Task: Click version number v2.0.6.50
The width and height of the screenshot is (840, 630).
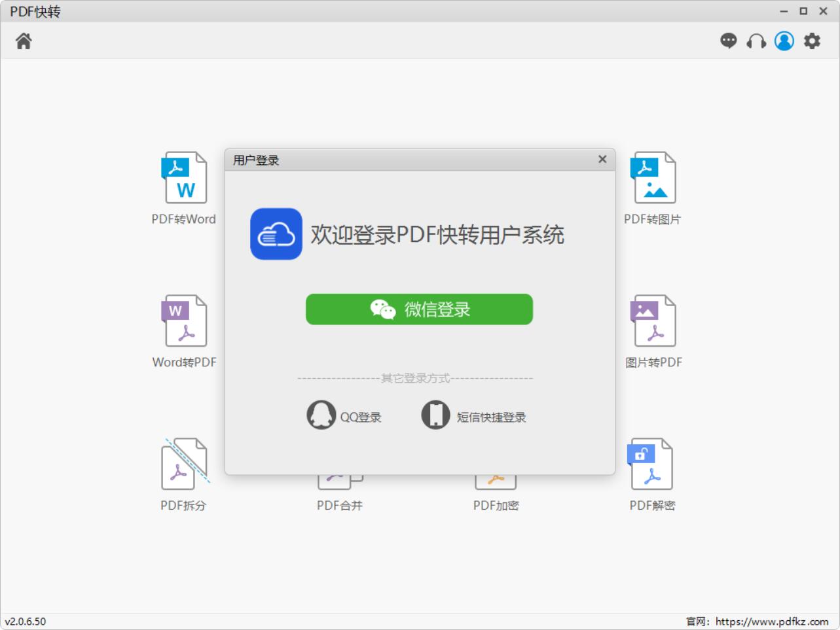Action: 26,621
